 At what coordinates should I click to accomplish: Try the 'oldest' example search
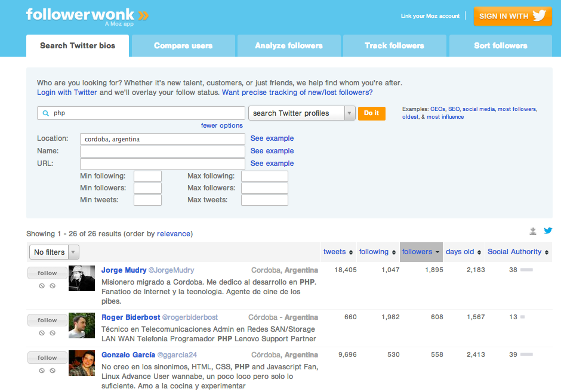pyautogui.click(x=410, y=117)
